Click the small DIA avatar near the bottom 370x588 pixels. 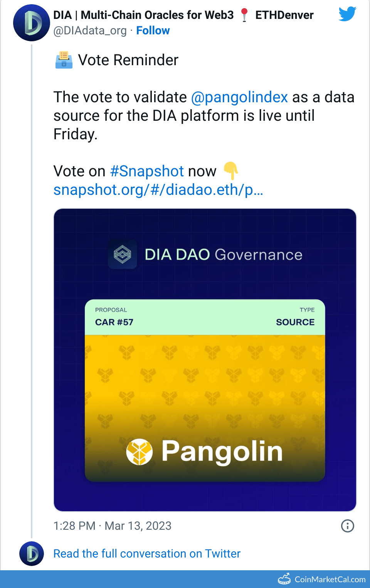(x=32, y=554)
